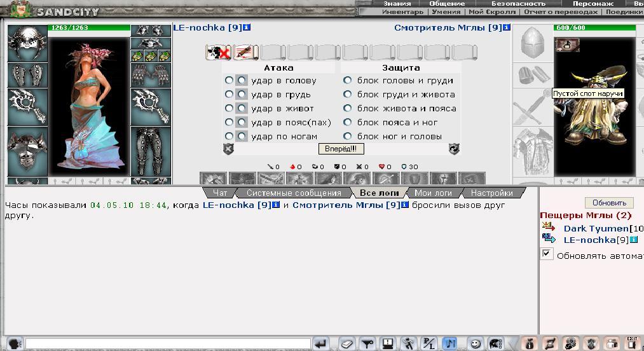
Task: Select блок живота и пояса radio
Action: pyautogui.click(x=348, y=108)
